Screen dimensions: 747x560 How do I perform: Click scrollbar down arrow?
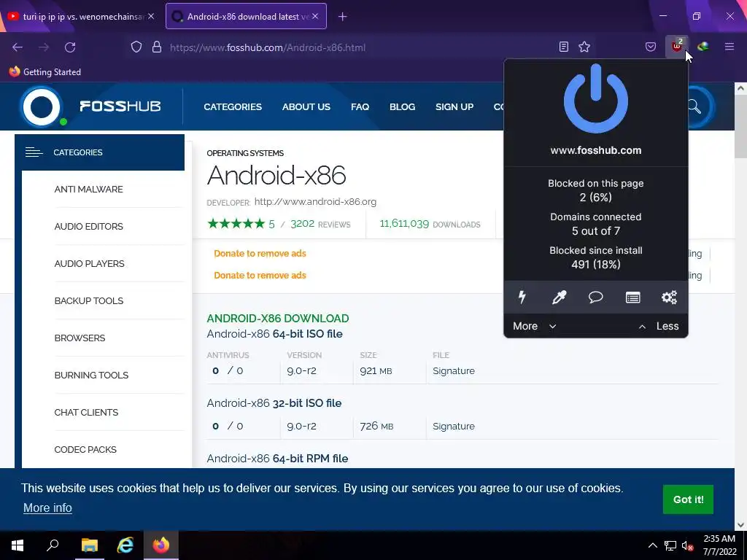pyautogui.click(x=740, y=525)
